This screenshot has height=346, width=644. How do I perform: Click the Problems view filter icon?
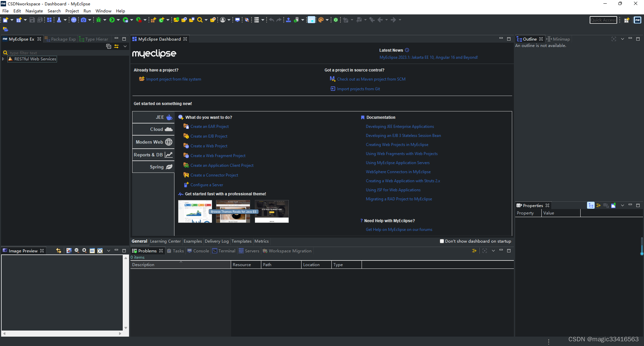pyautogui.click(x=474, y=251)
